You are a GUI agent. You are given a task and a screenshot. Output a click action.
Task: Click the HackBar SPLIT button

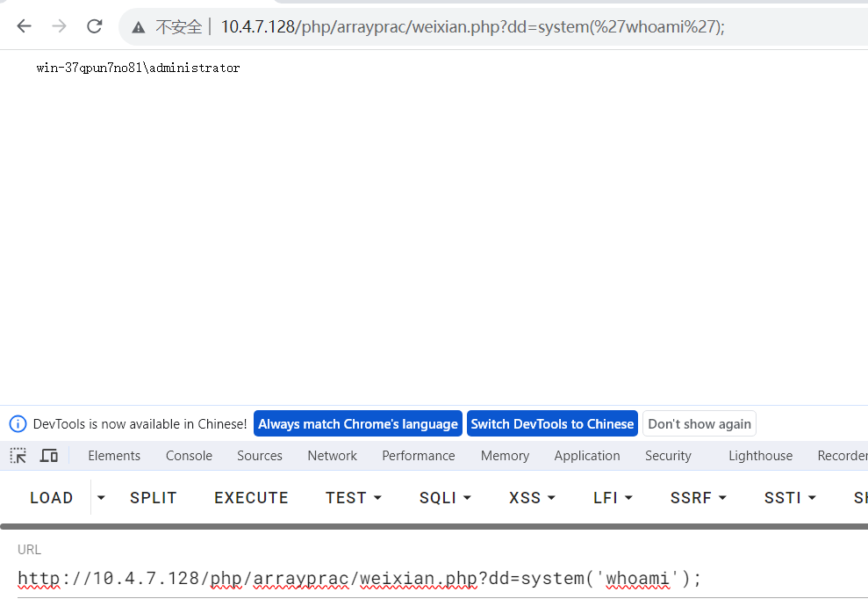coord(154,498)
